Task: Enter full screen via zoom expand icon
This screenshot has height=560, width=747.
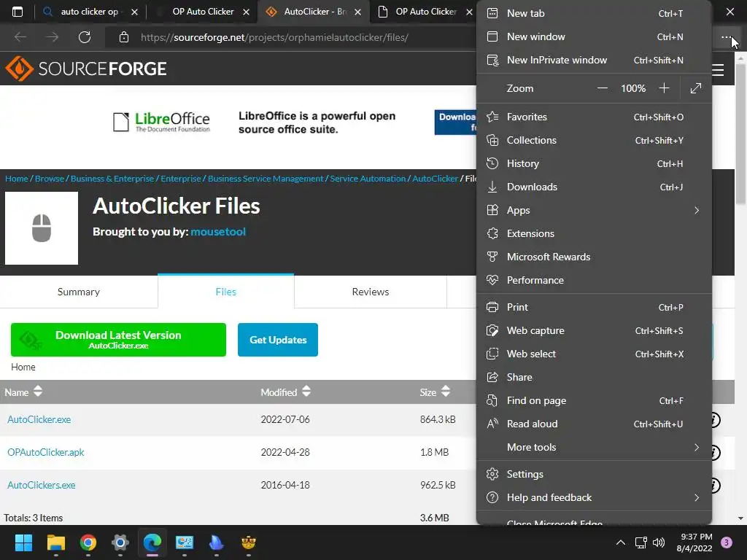Action: click(695, 88)
